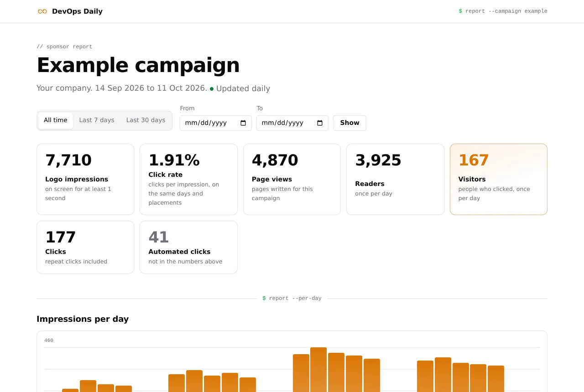584x392 pixels.
Task: Click 'Your company. 14 Sep 2026 to 11 Oct 2026.'
Action: [122, 88]
